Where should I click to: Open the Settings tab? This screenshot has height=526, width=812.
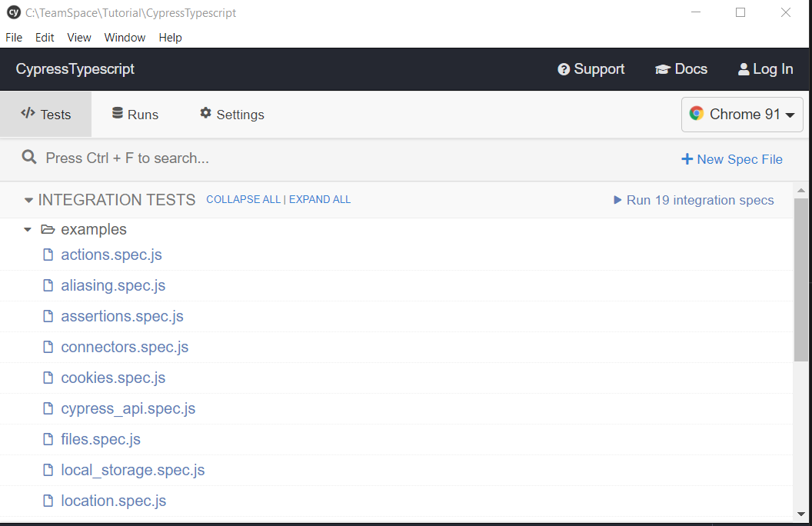click(232, 115)
